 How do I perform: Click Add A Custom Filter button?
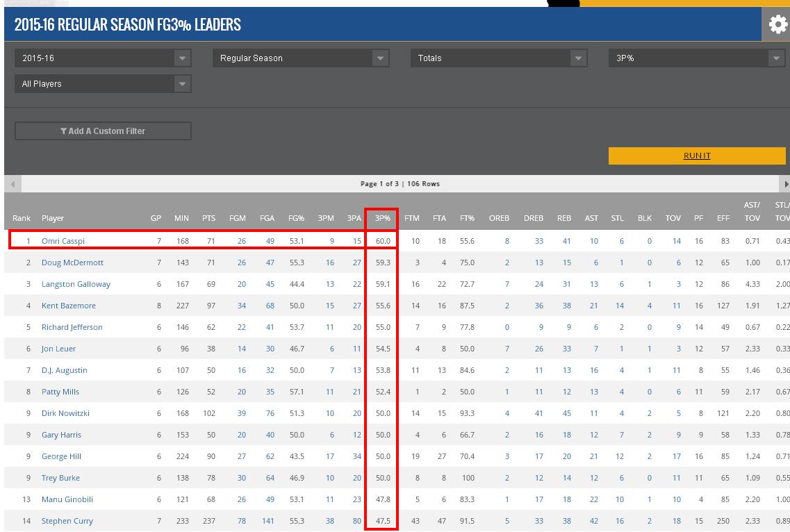pos(103,131)
